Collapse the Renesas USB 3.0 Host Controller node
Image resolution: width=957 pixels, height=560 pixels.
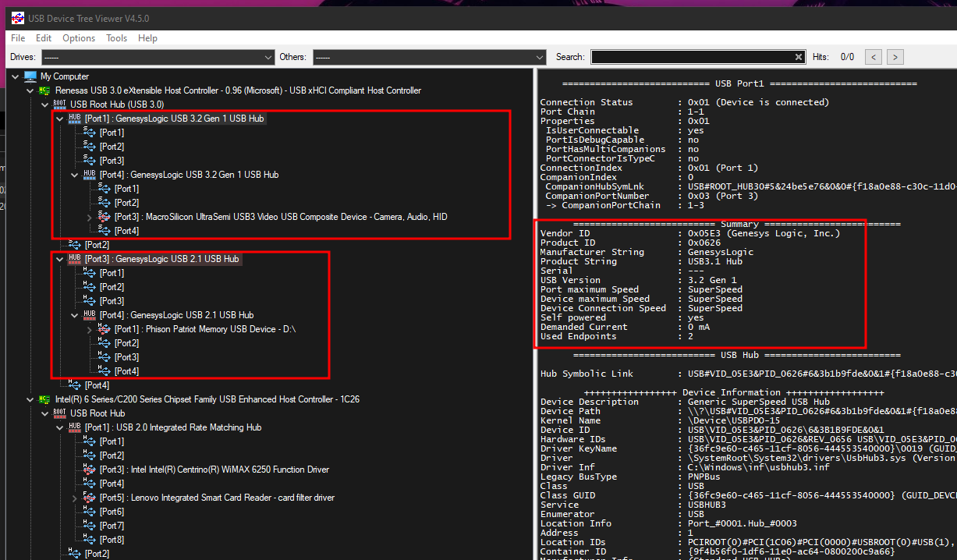[x=30, y=90]
